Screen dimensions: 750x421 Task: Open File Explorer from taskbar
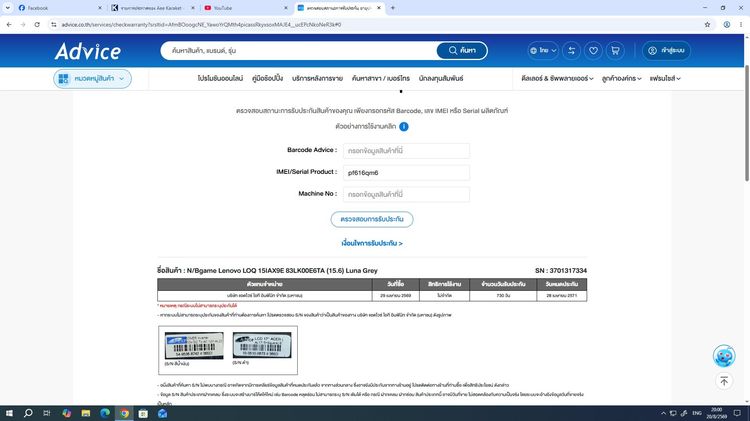tap(86, 413)
